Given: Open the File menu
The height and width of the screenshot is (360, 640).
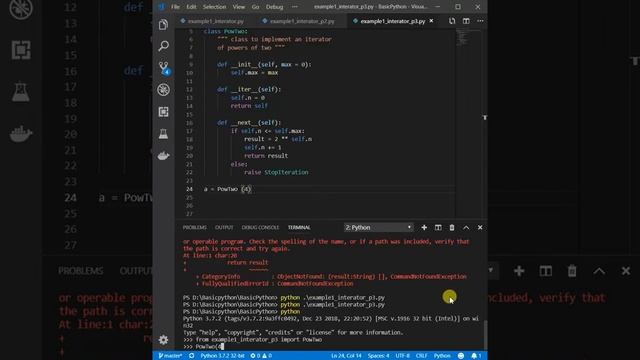Looking at the screenshot, I should 175,7.
